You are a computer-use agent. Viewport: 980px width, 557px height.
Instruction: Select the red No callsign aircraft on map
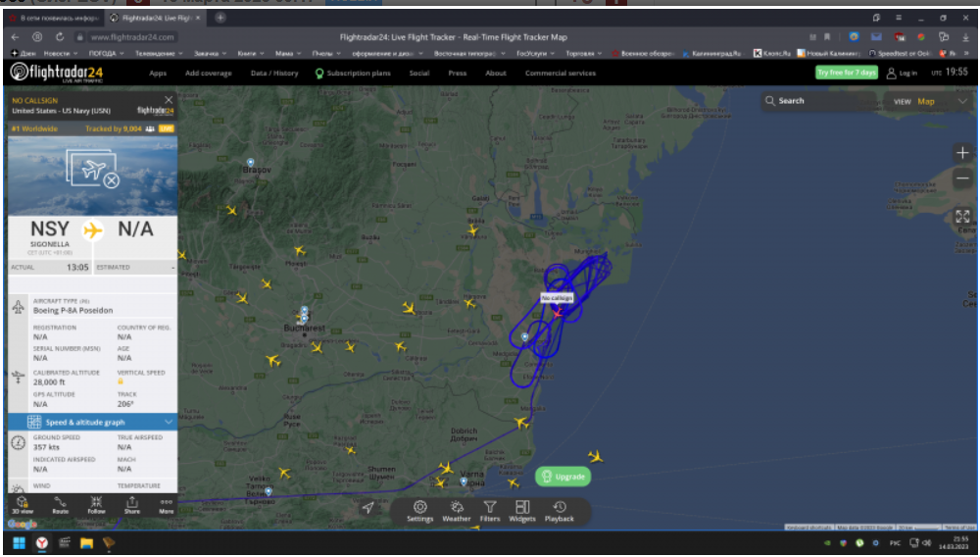click(x=557, y=312)
